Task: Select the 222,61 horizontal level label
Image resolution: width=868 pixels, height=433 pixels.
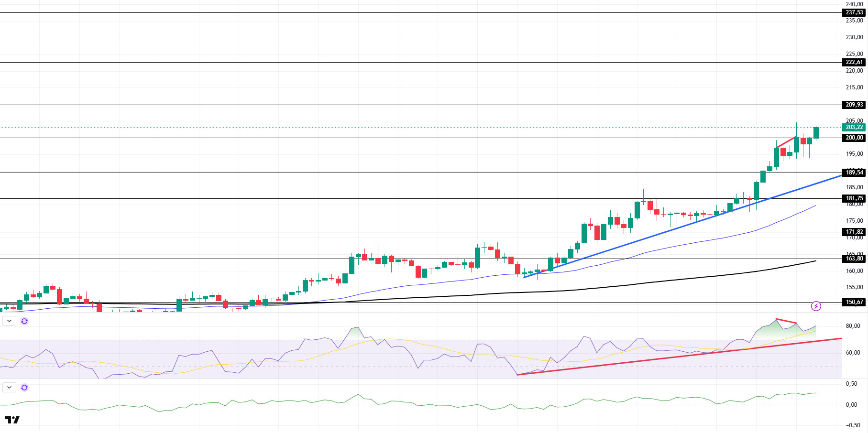Action: click(854, 62)
